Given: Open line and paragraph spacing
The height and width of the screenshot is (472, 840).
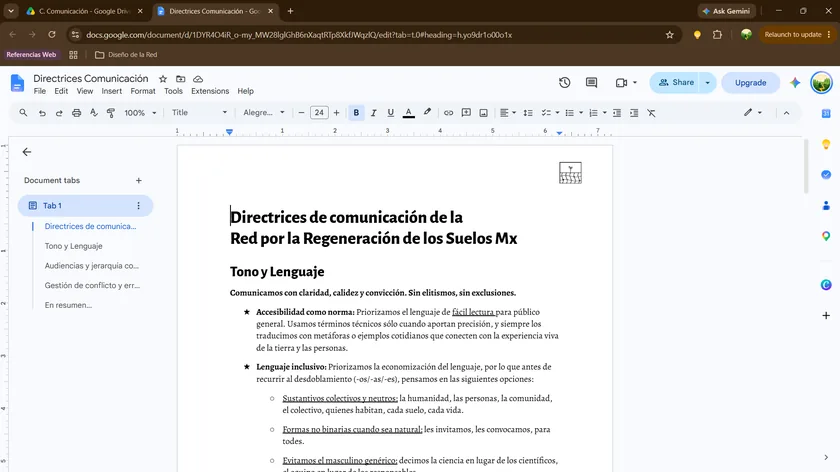Looking at the screenshot, I should (528, 113).
